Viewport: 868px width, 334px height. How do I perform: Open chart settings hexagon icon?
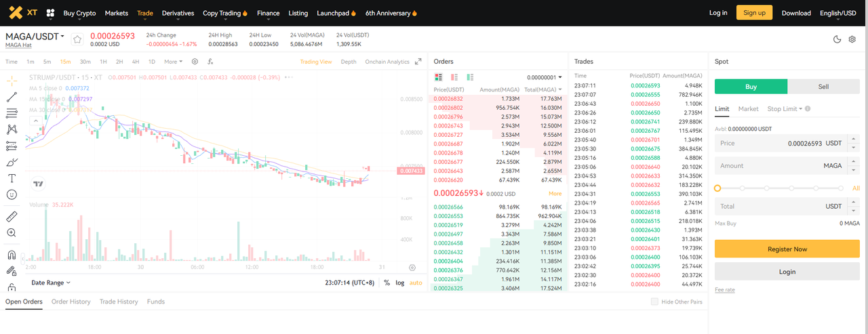pos(195,62)
